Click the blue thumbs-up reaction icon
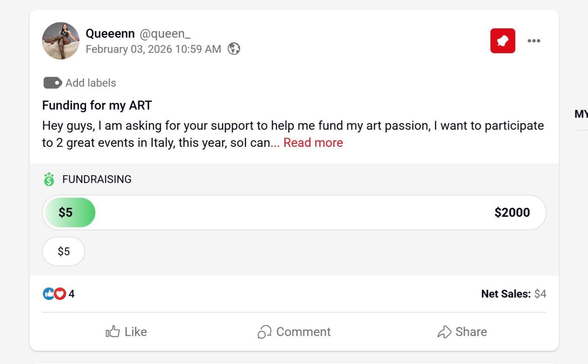This screenshot has height=364, width=588. [48, 294]
